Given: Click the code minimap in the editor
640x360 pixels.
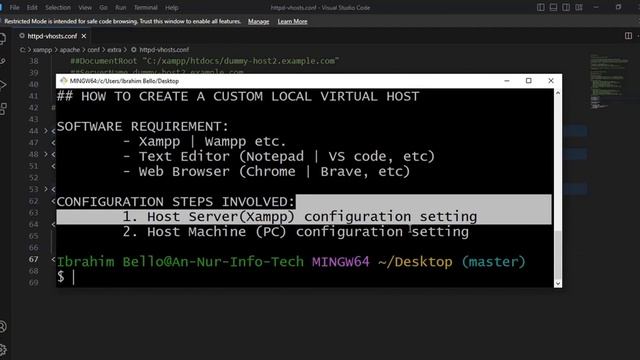Looking at the screenshot, I should pyautogui.click(x=608, y=82).
